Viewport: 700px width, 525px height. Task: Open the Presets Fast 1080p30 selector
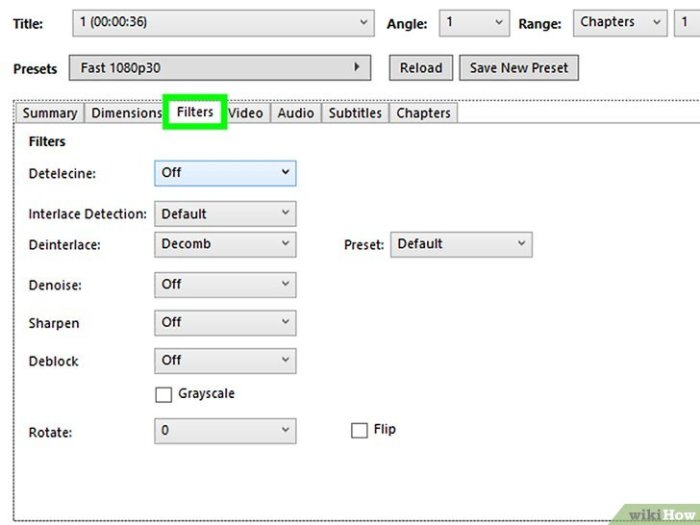click(x=220, y=68)
